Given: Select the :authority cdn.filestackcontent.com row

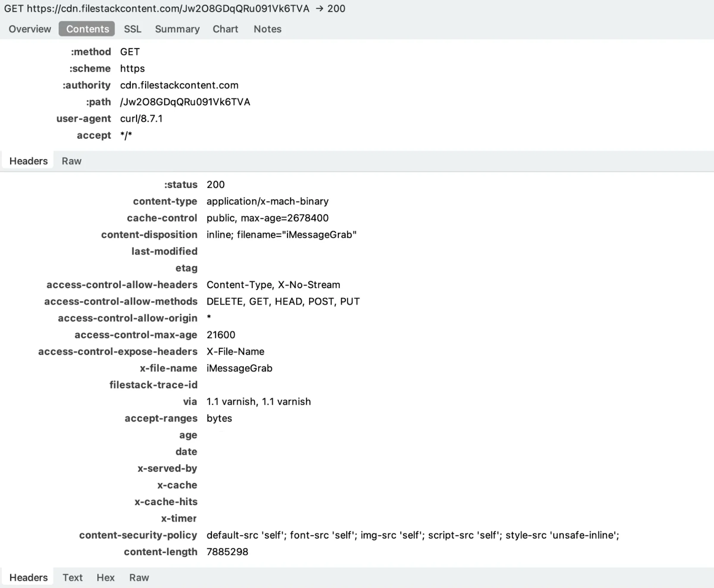Looking at the screenshot, I should point(179,85).
